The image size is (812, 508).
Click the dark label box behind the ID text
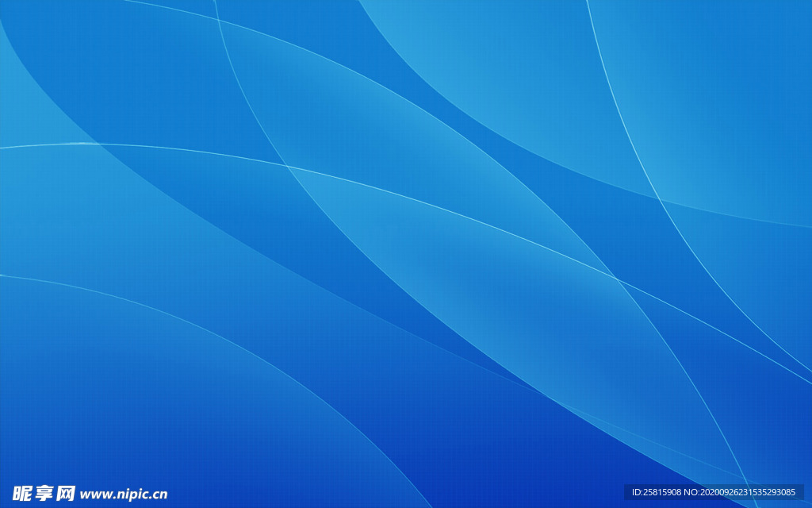[x=714, y=492]
